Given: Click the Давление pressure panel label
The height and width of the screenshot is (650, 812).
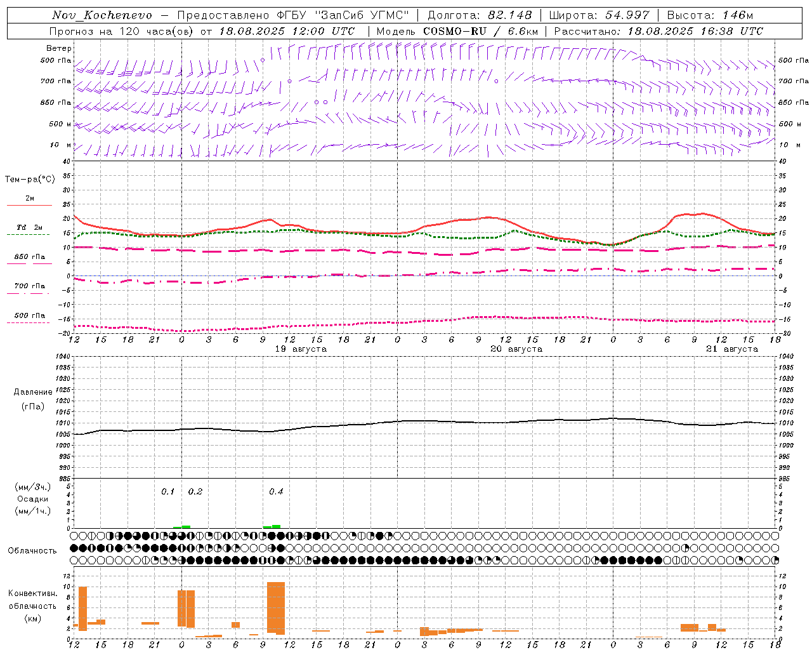Looking at the screenshot, I should coord(33,392).
